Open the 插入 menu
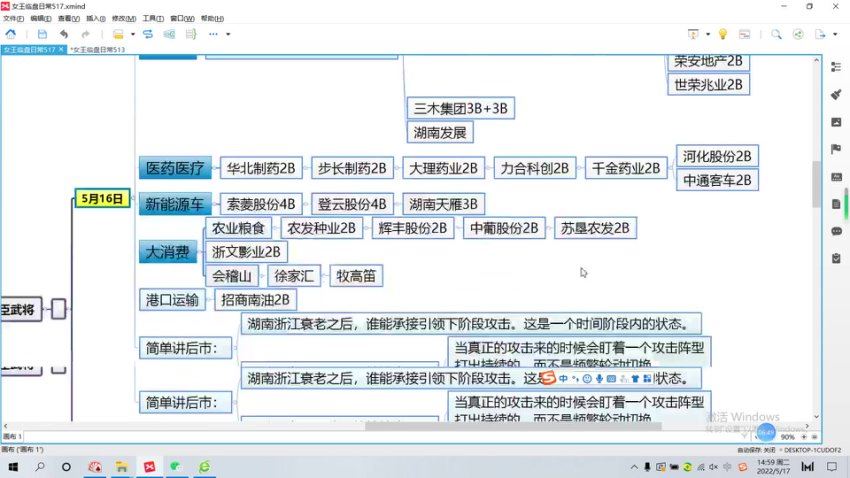850x478 pixels. 96,18
